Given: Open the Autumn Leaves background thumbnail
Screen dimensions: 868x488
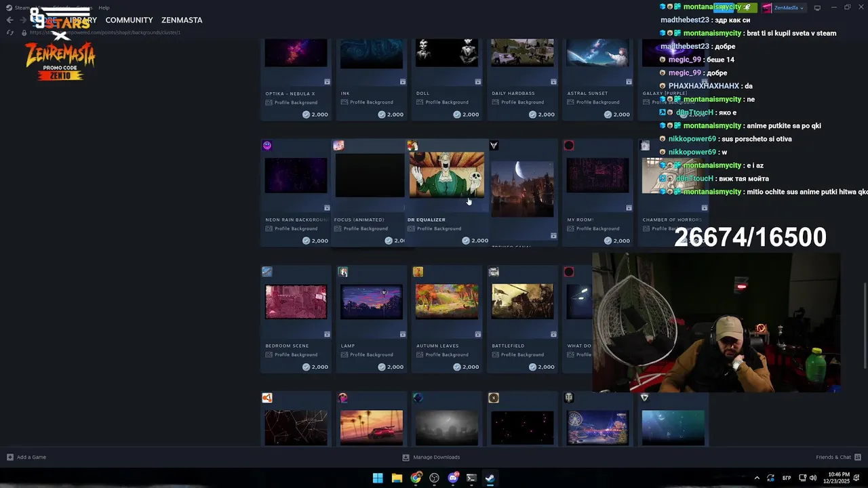Looking at the screenshot, I should [446, 302].
